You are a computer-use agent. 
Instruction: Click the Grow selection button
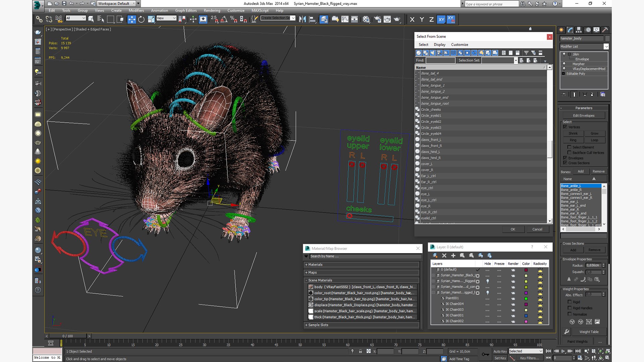pos(594,133)
